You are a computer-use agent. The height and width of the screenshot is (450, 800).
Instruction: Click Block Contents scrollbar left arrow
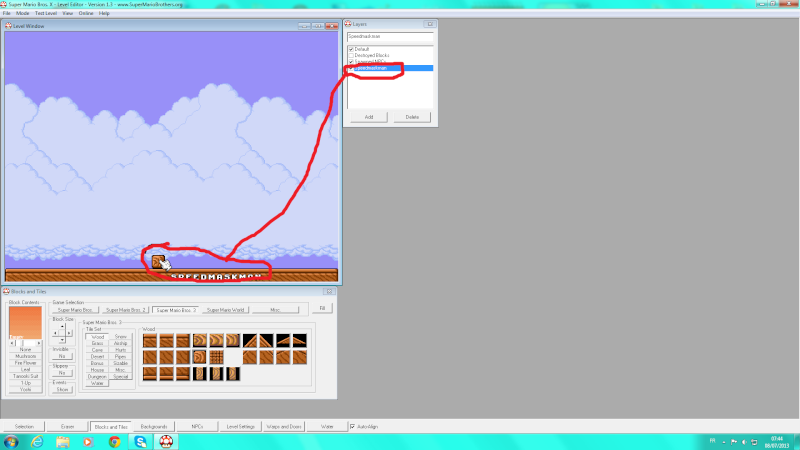point(12,343)
